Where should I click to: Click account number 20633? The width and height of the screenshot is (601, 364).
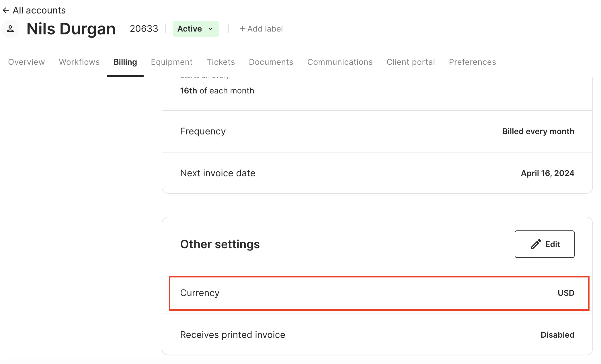coord(144,29)
